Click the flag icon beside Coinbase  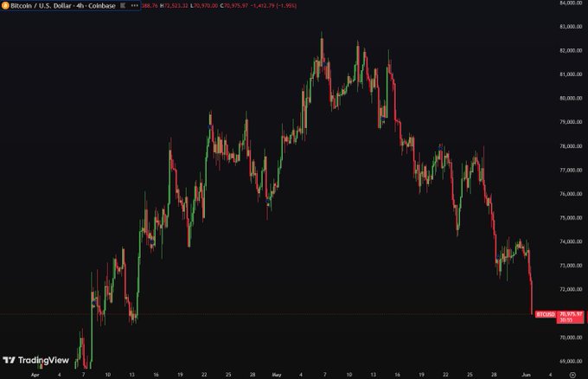coord(123,6)
